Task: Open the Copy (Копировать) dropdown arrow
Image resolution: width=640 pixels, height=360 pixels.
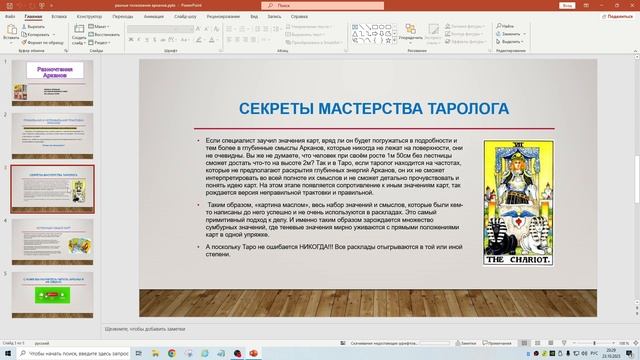Action: (x=53, y=35)
